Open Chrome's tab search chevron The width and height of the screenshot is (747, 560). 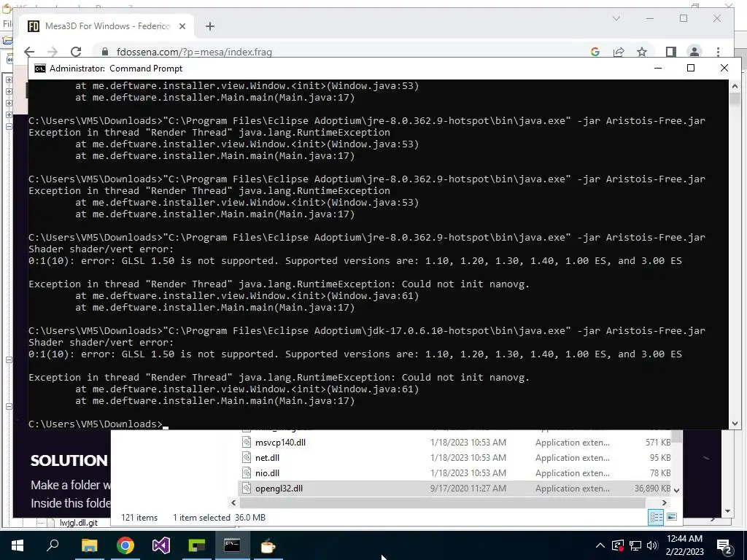coord(616,18)
